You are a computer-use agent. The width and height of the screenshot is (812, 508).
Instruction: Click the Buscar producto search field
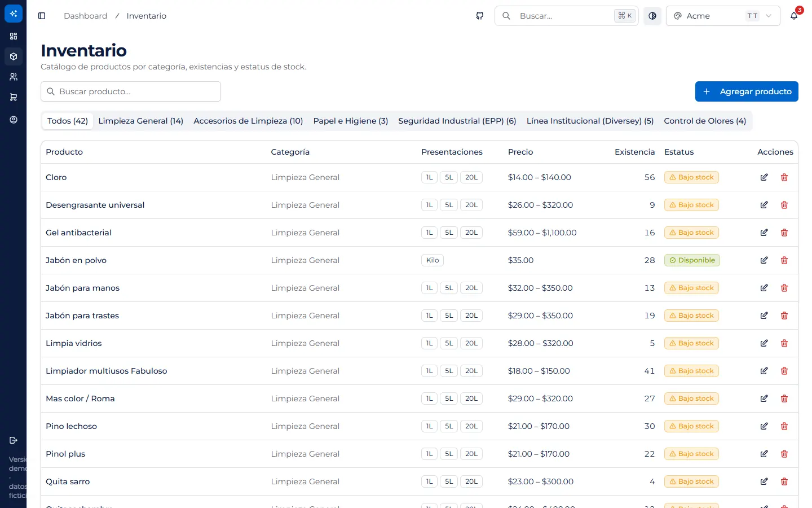[131, 91]
